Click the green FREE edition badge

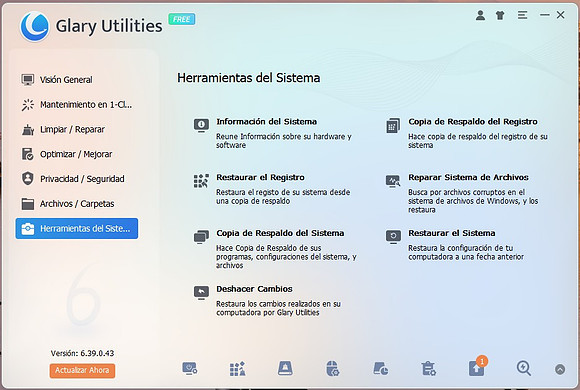tap(182, 19)
